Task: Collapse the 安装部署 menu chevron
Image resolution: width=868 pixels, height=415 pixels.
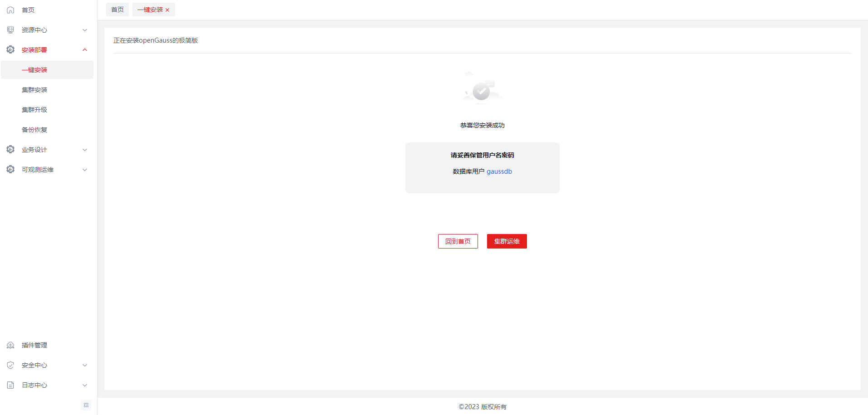Action: pyautogui.click(x=85, y=50)
